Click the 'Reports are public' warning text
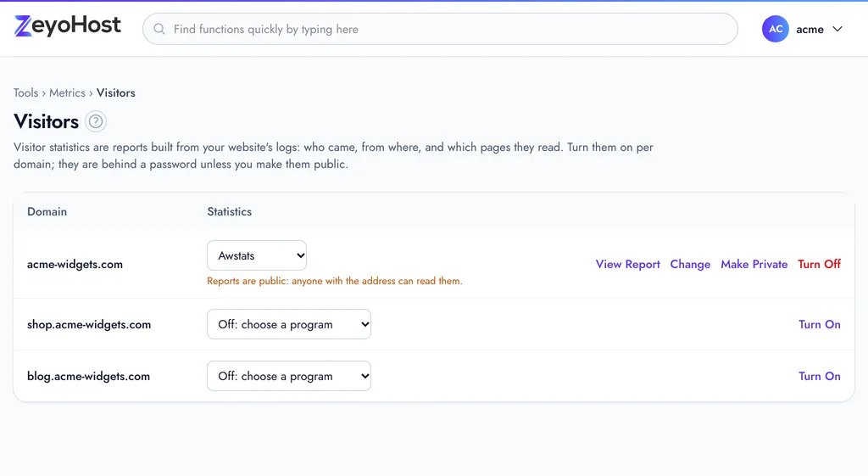 click(x=334, y=280)
